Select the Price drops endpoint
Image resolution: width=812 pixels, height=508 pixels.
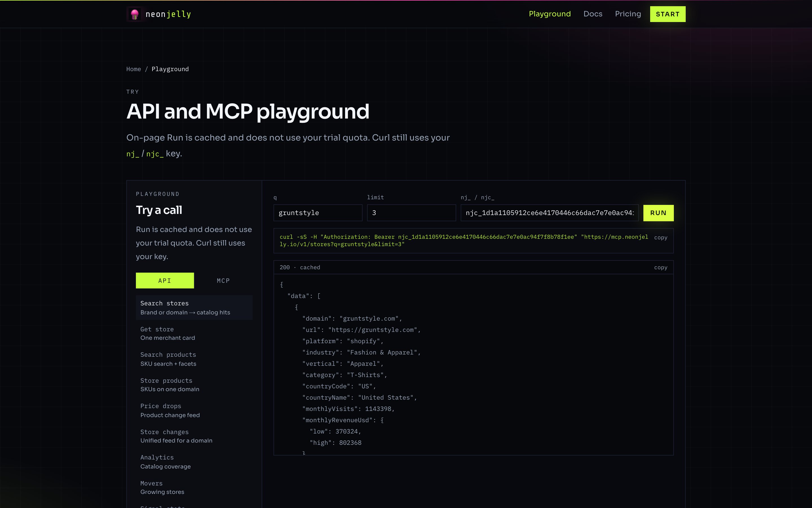click(194, 410)
